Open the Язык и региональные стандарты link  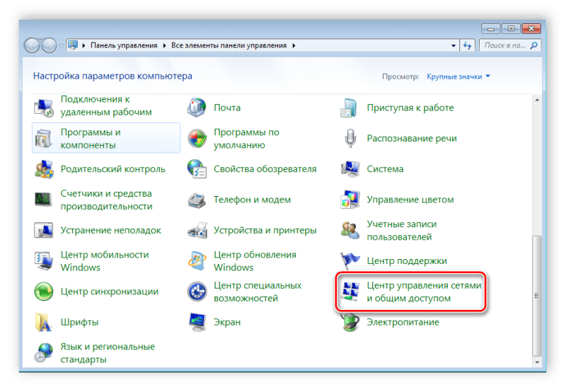108,352
